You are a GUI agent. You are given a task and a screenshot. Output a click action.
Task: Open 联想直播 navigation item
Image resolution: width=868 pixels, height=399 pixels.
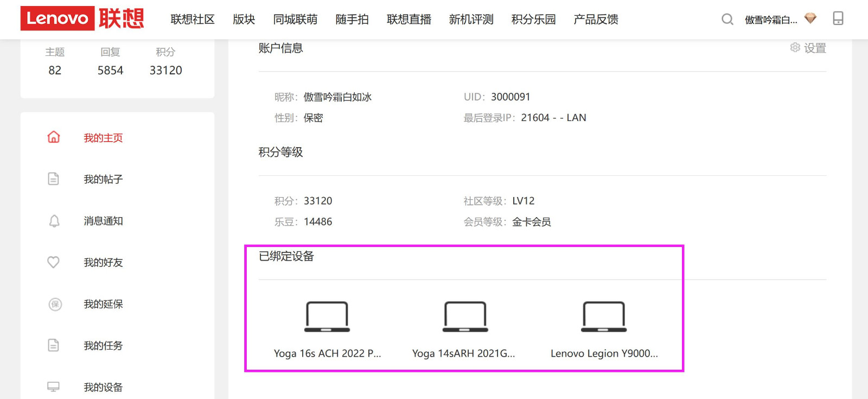[x=409, y=20]
